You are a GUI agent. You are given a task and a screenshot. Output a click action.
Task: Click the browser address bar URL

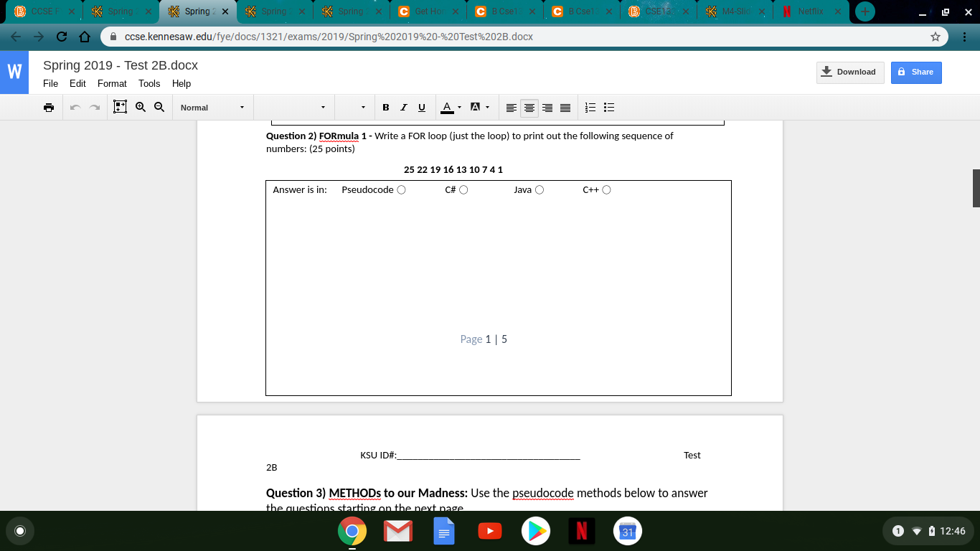pyautogui.click(x=329, y=37)
